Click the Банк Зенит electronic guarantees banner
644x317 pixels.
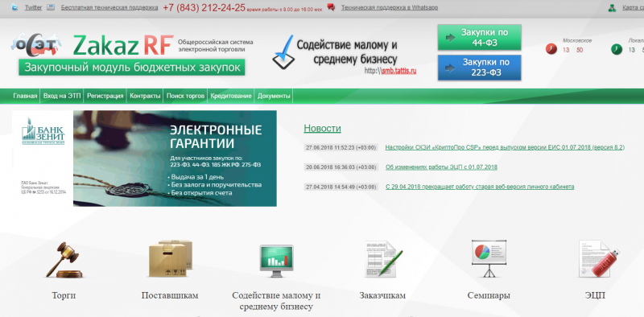click(145, 158)
